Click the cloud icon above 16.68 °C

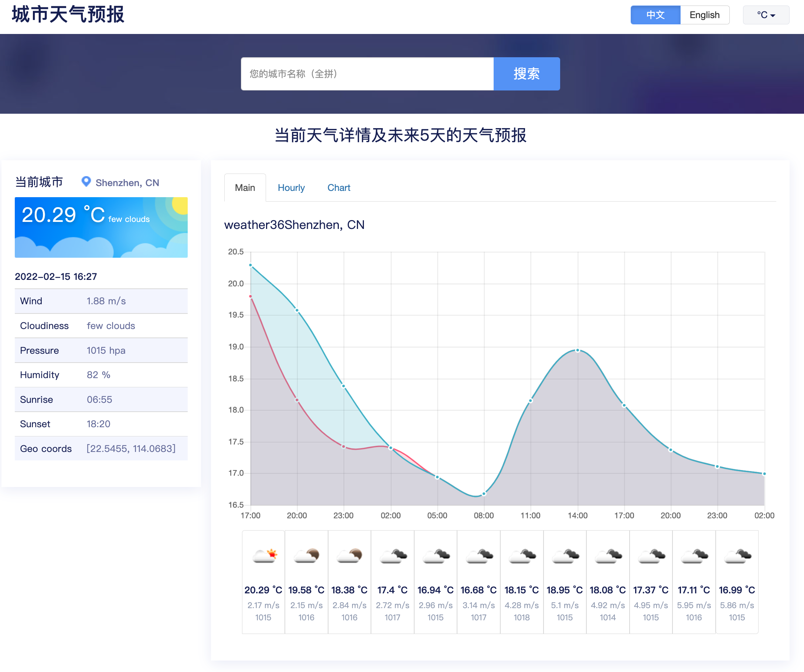pyautogui.click(x=479, y=556)
